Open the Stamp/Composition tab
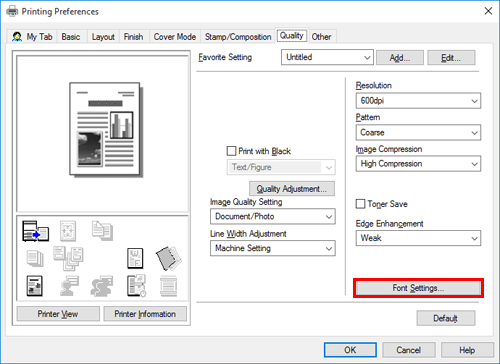 pyautogui.click(x=238, y=37)
